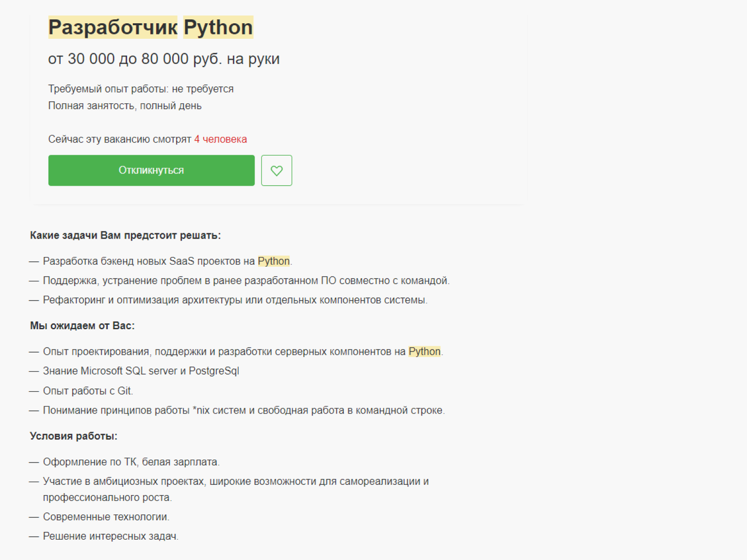Click the Требуемый опыт работы line
Viewport: 747px width, 560px height.
(141, 89)
